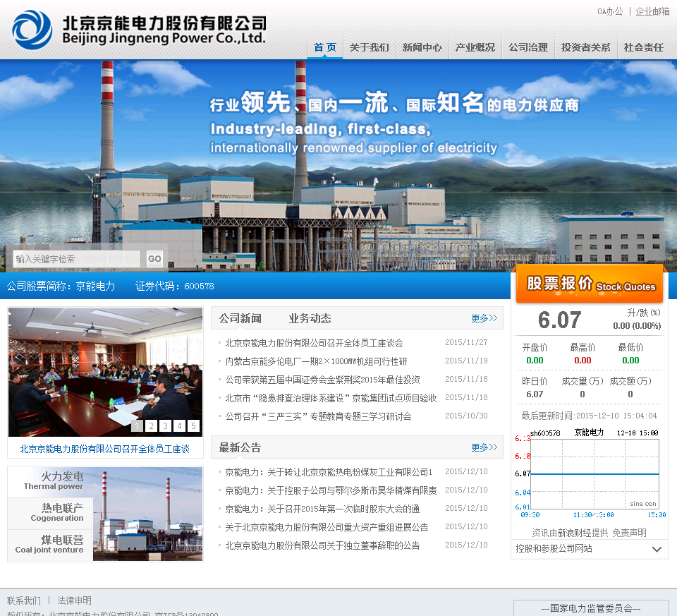Click the date 2015/11/27 in news list
677x616 pixels.
pyautogui.click(x=466, y=342)
